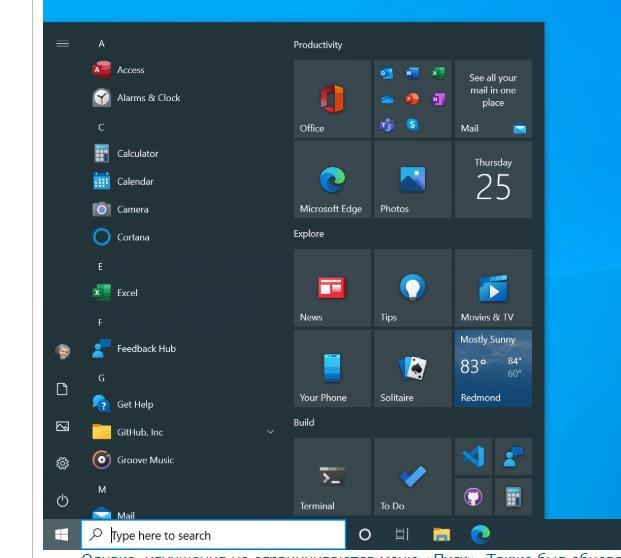This screenshot has width=621, height=558.
Task: Open the Feedback Hub small tile
Action: pyautogui.click(x=513, y=457)
